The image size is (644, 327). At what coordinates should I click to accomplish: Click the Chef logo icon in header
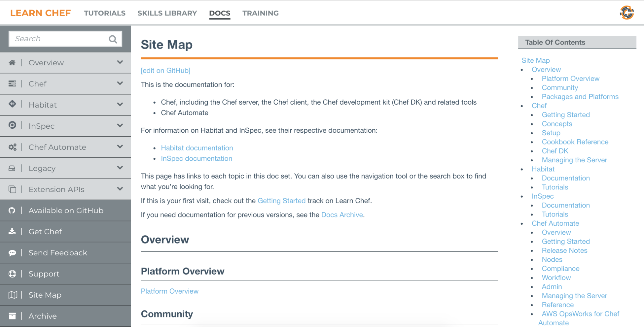(x=627, y=13)
